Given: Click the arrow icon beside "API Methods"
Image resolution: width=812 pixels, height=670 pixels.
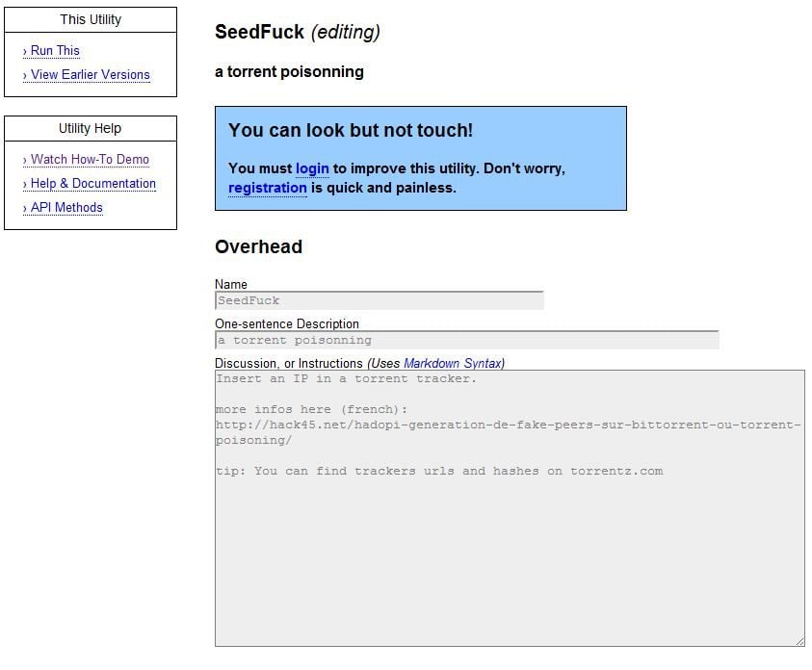Looking at the screenshot, I should point(25,207).
